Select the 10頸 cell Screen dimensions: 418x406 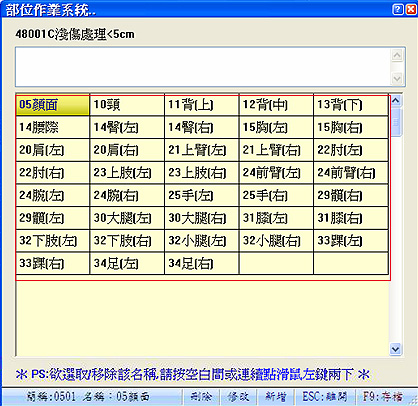[127, 105]
